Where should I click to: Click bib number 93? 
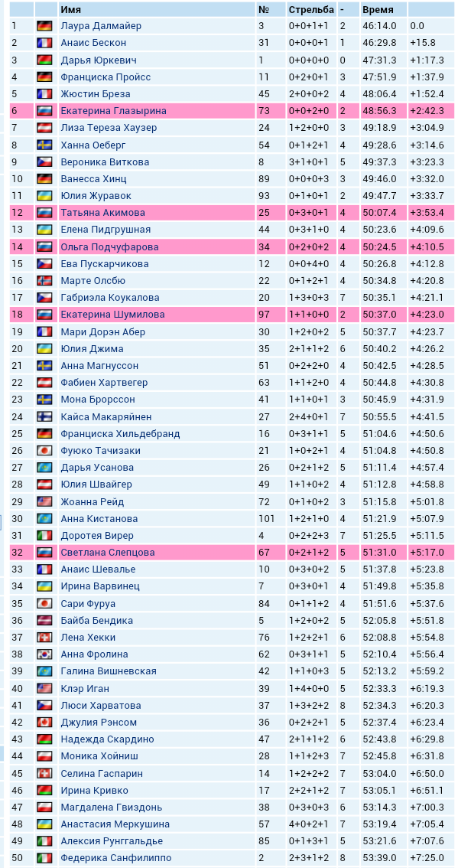(264, 196)
